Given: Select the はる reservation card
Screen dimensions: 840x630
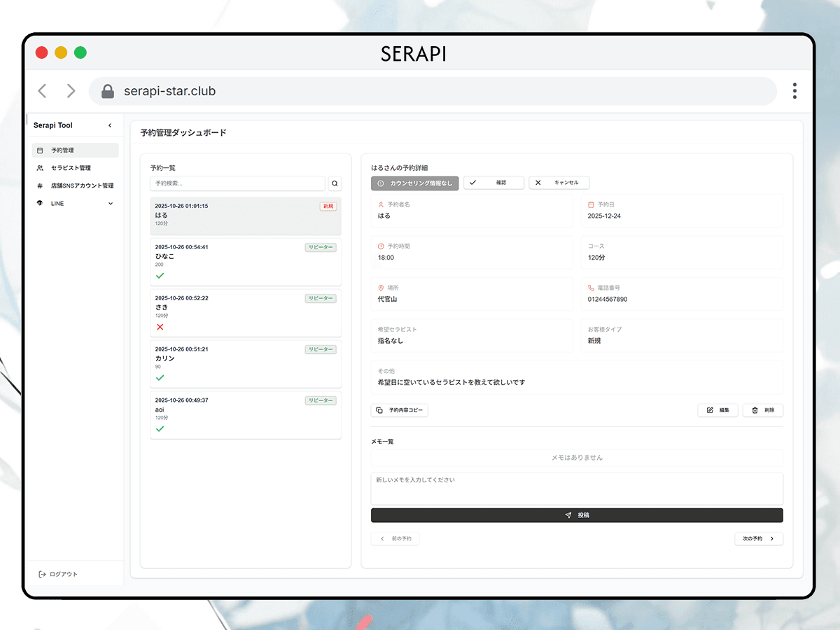Looking at the screenshot, I should (246, 216).
